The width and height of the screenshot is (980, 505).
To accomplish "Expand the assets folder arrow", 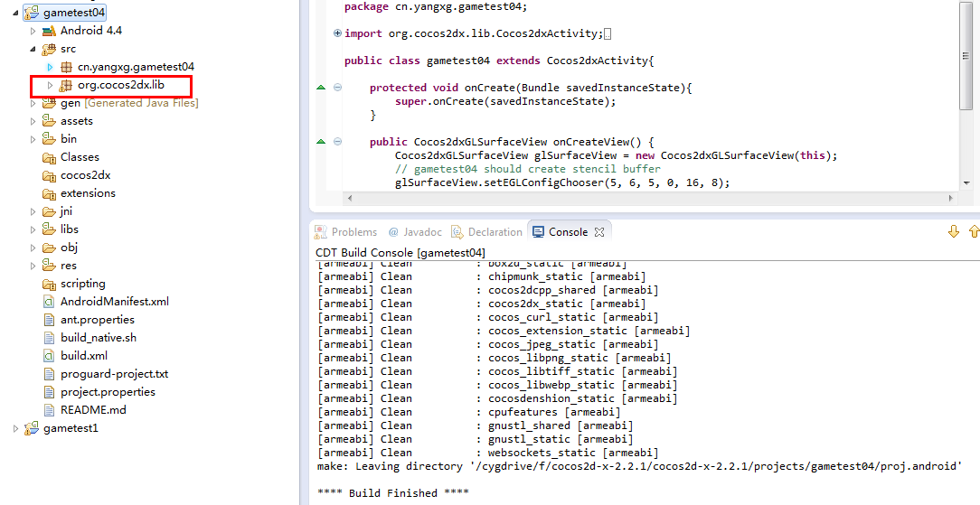I will pyautogui.click(x=33, y=121).
